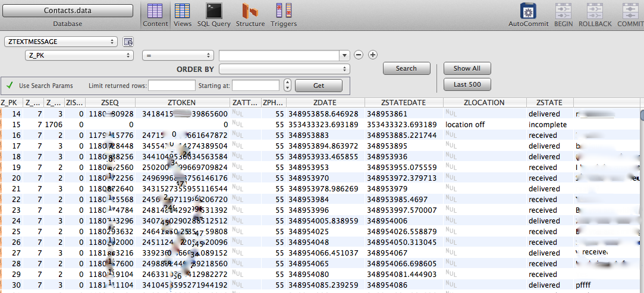644x293 pixels.
Task: Select the 1706 cell in row 15
Action: 54,124
